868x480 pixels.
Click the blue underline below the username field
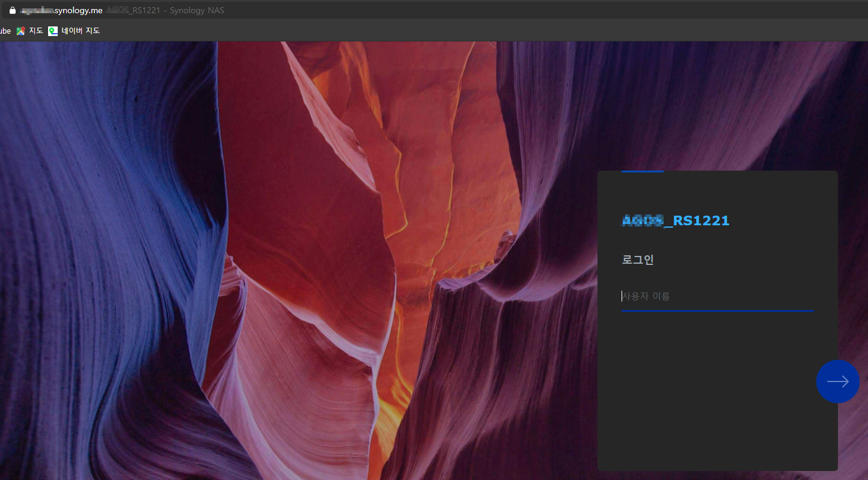point(717,311)
